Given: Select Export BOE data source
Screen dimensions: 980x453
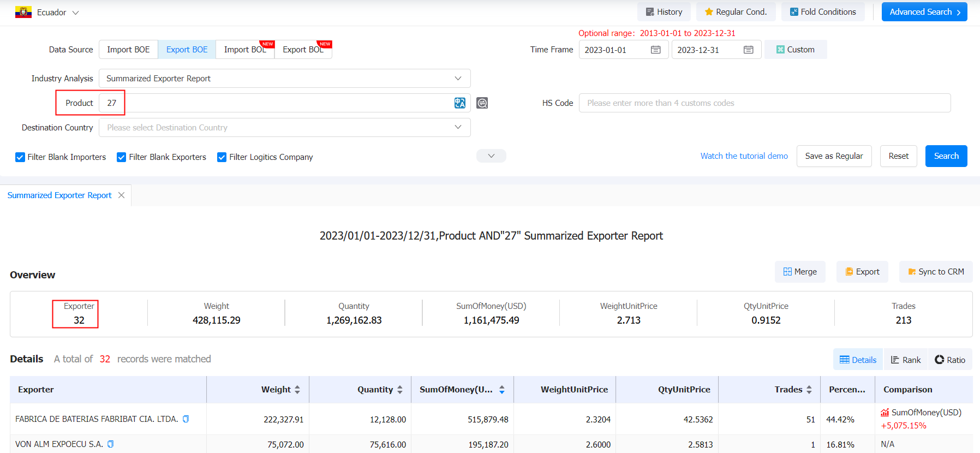Looking at the screenshot, I should tap(187, 50).
